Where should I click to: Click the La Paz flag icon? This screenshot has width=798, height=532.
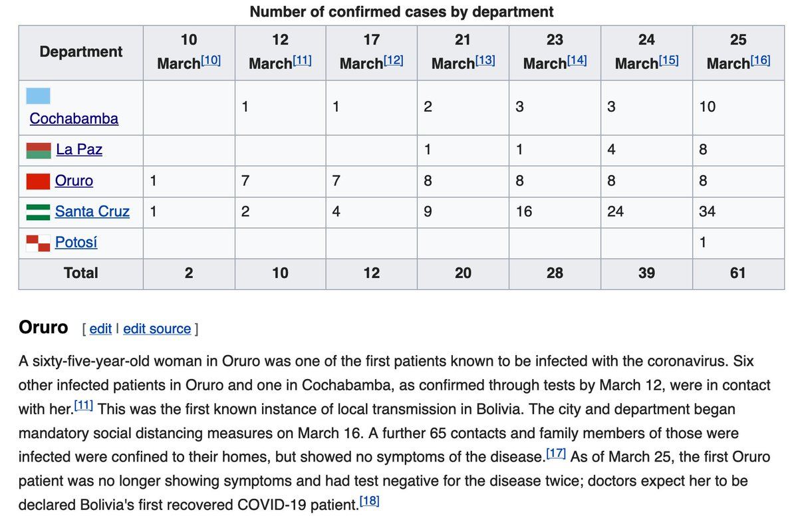click(x=39, y=150)
